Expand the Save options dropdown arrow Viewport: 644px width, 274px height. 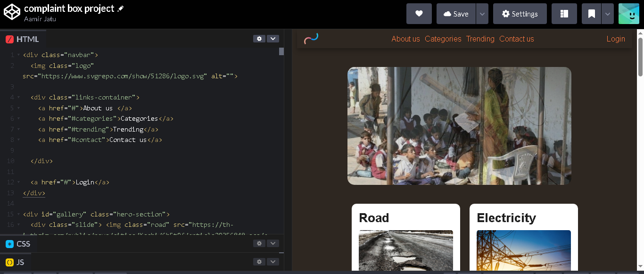(482, 14)
